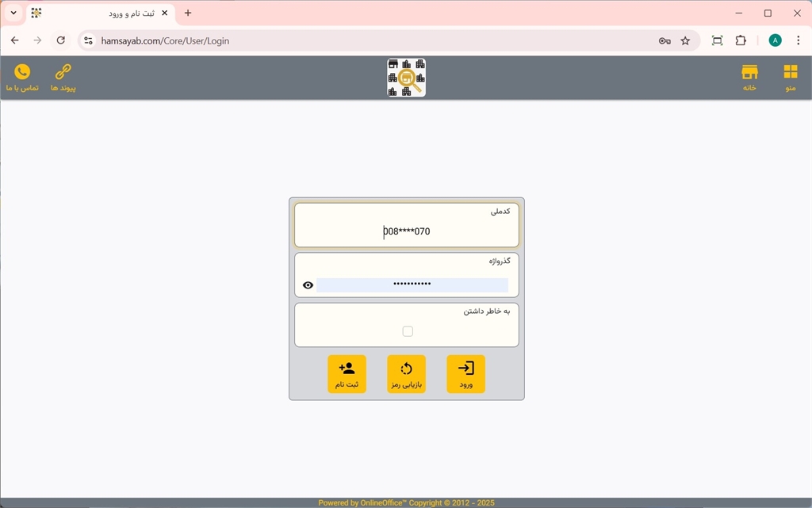Bookmark this page with star icon
The width and height of the screenshot is (812, 508).
click(685, 40)
